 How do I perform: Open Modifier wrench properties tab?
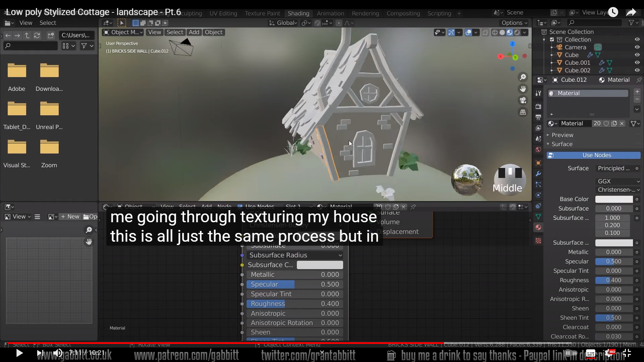pyautogui.click(x=538, y=174)
